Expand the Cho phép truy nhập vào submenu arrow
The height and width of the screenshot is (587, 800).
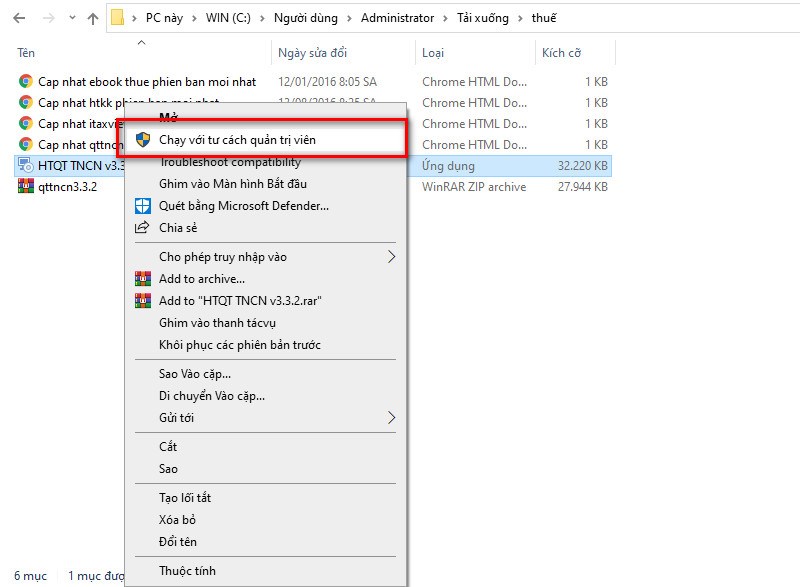click(x=391, y=257)
